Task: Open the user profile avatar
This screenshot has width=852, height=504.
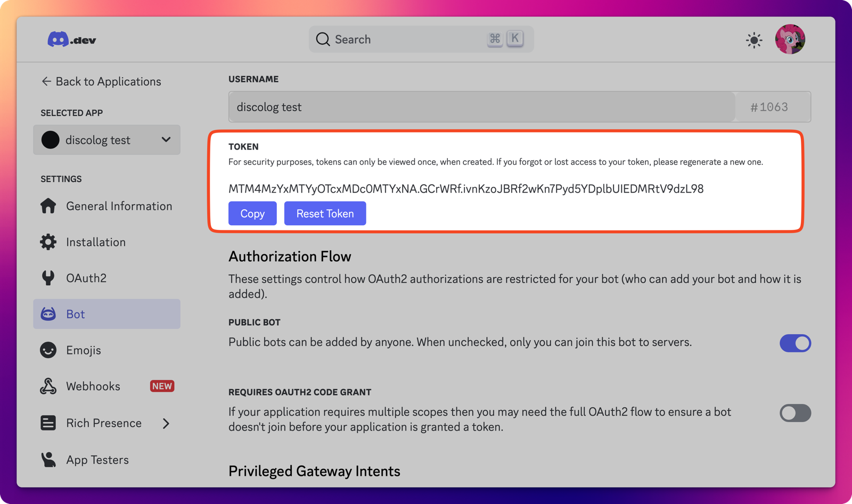Action: click(790, 39)
